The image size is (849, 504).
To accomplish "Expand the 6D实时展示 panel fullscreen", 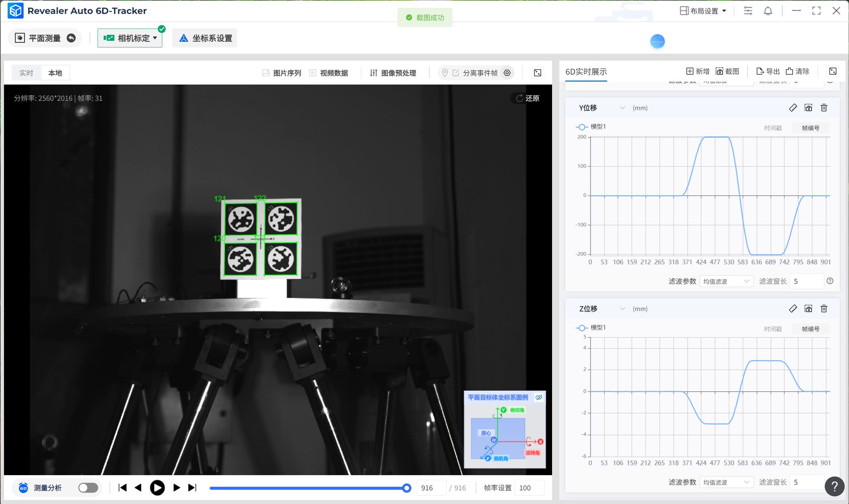I will pyautogui.click(x=833, y=71).
